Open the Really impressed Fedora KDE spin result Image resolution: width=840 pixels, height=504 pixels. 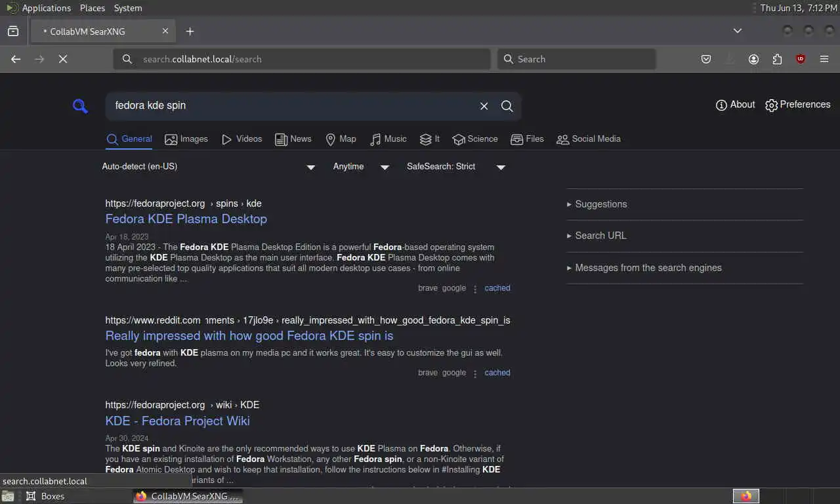249,336
